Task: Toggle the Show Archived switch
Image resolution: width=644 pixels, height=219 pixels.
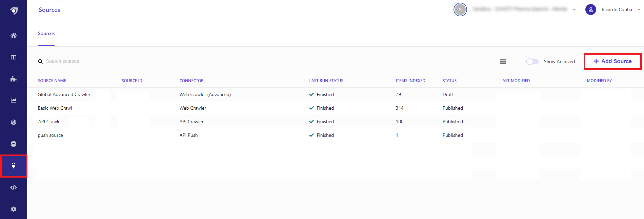Action: (x=532, y=61)
